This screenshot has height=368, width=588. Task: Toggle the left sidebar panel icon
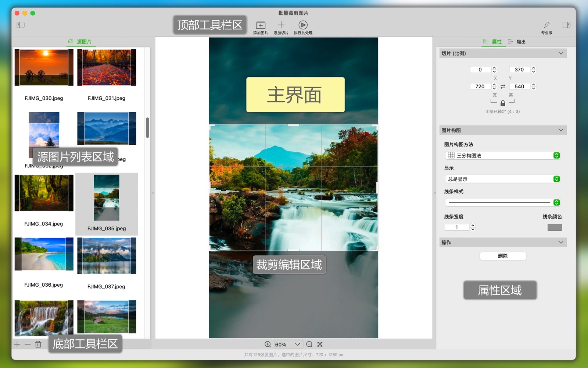click(21, 25)
